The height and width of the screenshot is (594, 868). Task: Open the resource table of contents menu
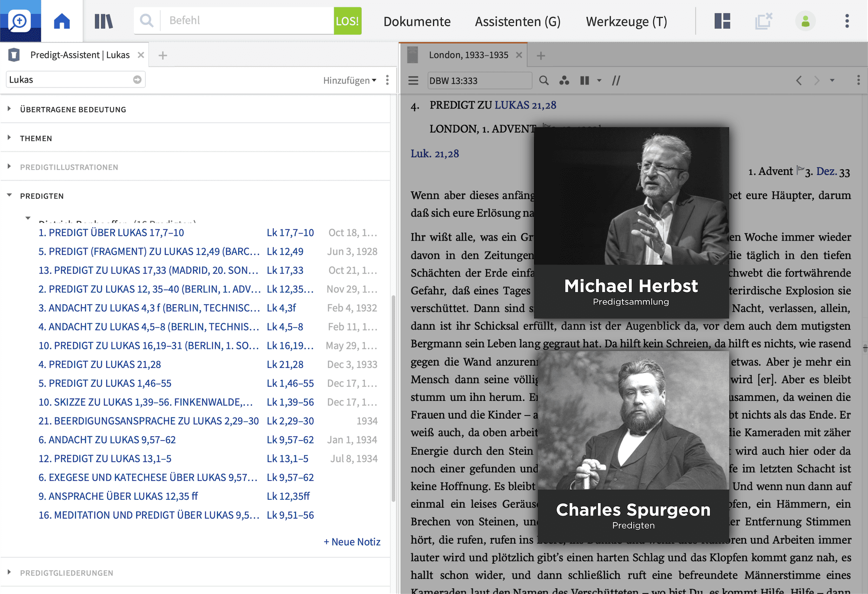(413, 80)
